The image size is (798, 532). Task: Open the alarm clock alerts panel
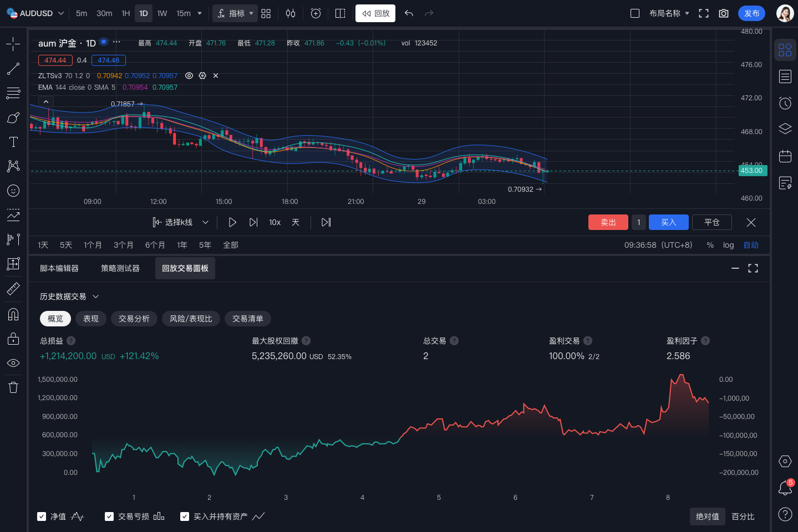[x=785, y=103]
